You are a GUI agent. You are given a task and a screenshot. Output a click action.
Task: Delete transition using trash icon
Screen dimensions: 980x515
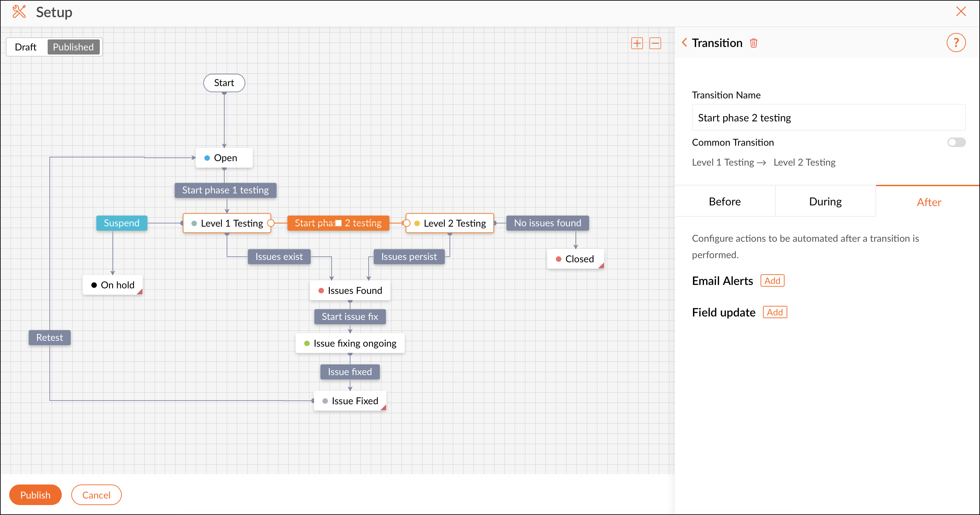(x=753, y=43)
